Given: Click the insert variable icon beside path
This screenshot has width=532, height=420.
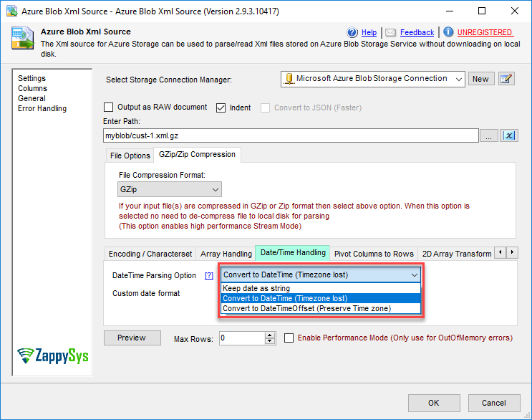Looking at the screenshot, I should click(x=509, y=135).
